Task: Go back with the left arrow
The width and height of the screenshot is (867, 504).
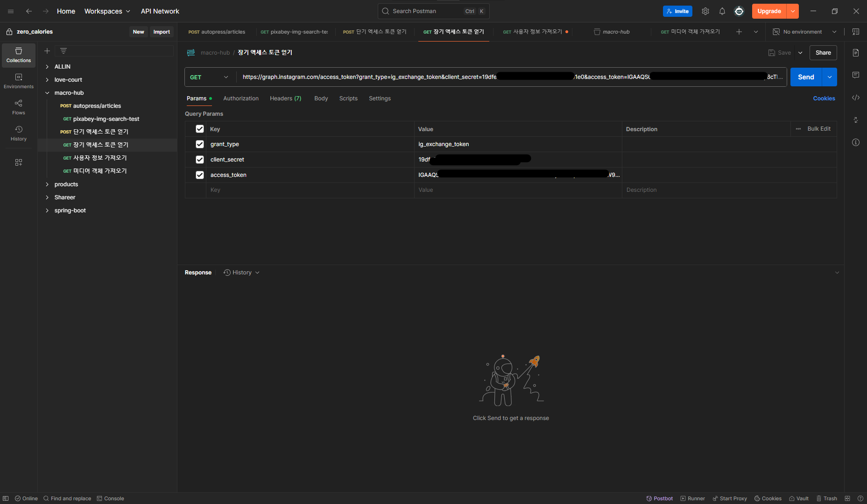Action: tap(29, 11)
